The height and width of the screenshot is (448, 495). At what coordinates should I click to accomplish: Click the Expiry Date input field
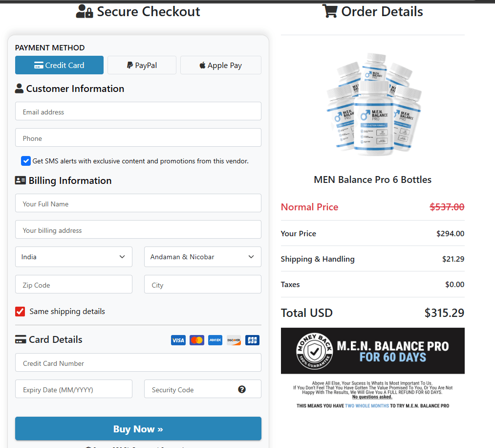pyautogui.click(x=74, y=389)
